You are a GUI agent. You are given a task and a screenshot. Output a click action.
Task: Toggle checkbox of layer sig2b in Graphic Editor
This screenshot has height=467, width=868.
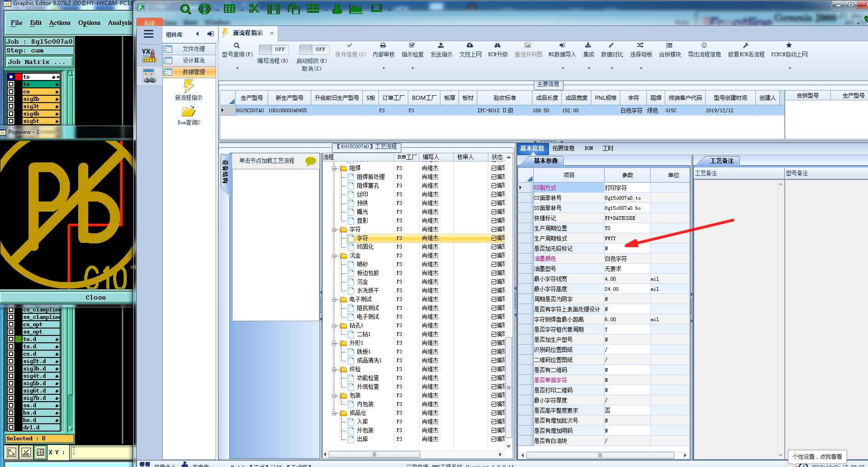pyautogui.click(x=11, y=99)
